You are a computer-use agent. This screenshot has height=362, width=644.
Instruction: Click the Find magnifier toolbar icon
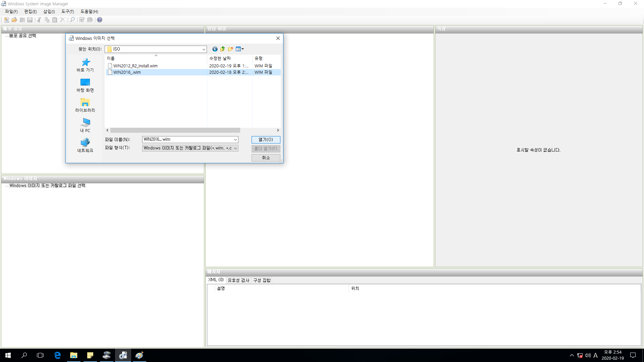pos(72,20)
